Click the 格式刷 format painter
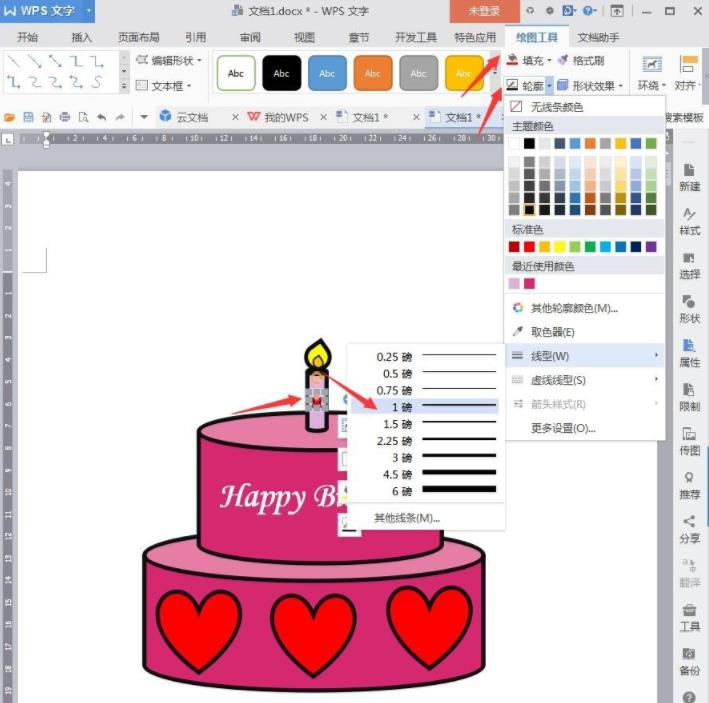709x703 pixels. click(581, 60)
